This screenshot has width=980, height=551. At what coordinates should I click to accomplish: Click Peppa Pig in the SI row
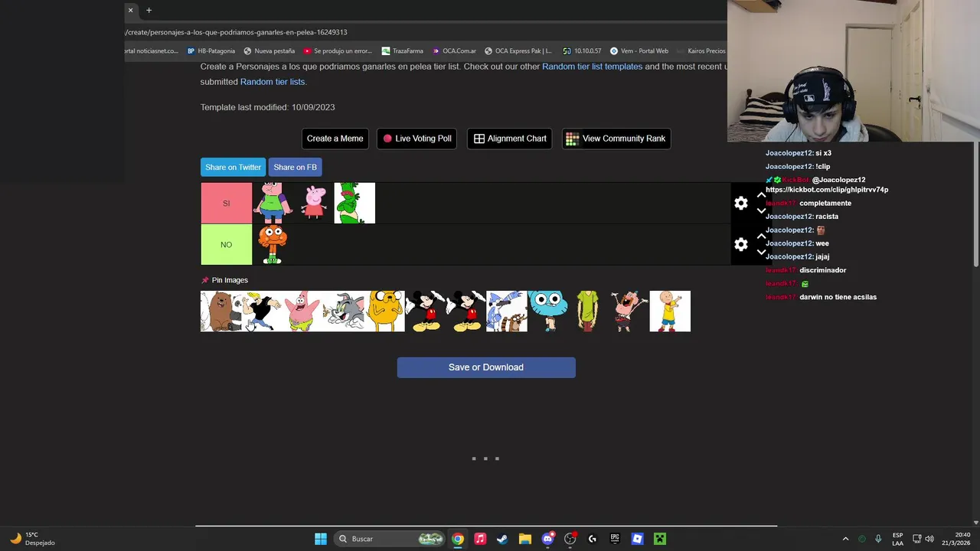point(313,203)
